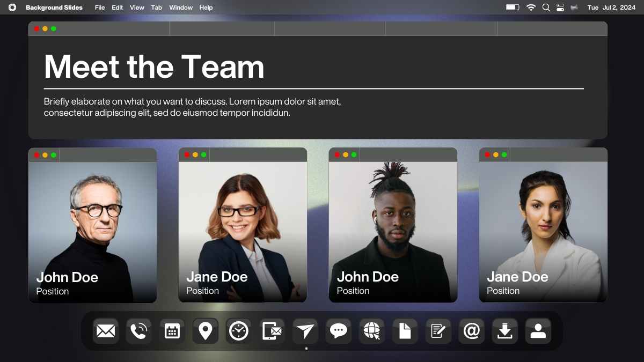Image resolution: width=644 pixels, height=362 pixels.
Task: Open the download arrow dock icon
Action: click(x=505, y=331)
